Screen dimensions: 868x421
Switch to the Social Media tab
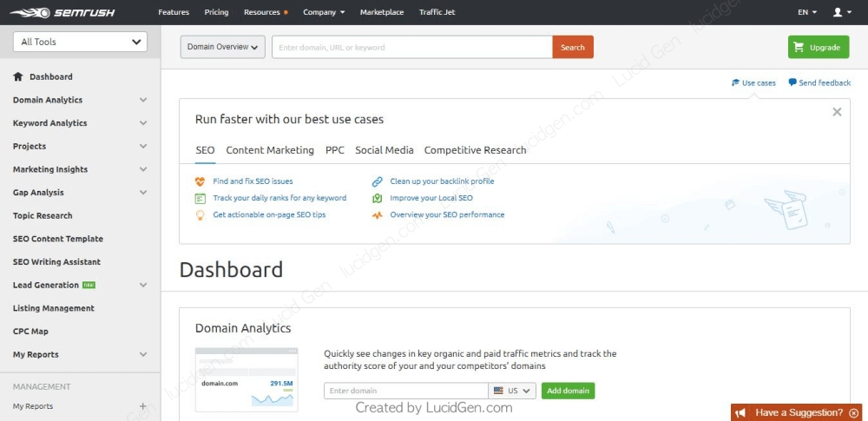click(x=385, y=150)
